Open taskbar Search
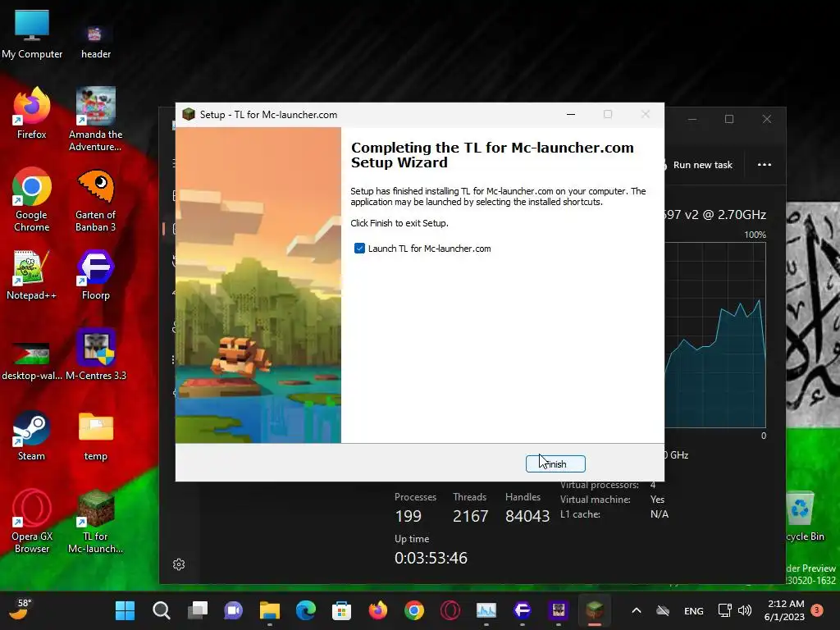 [162, 610]
